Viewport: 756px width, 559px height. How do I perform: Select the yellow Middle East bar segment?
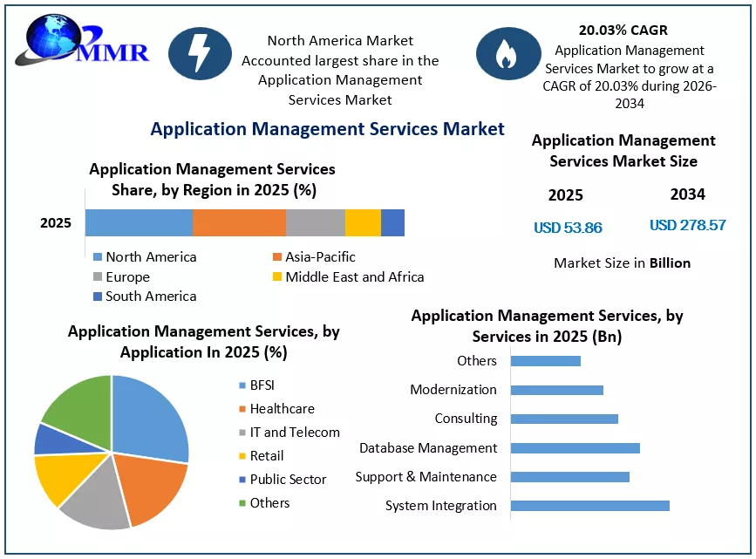pos(363,223)
